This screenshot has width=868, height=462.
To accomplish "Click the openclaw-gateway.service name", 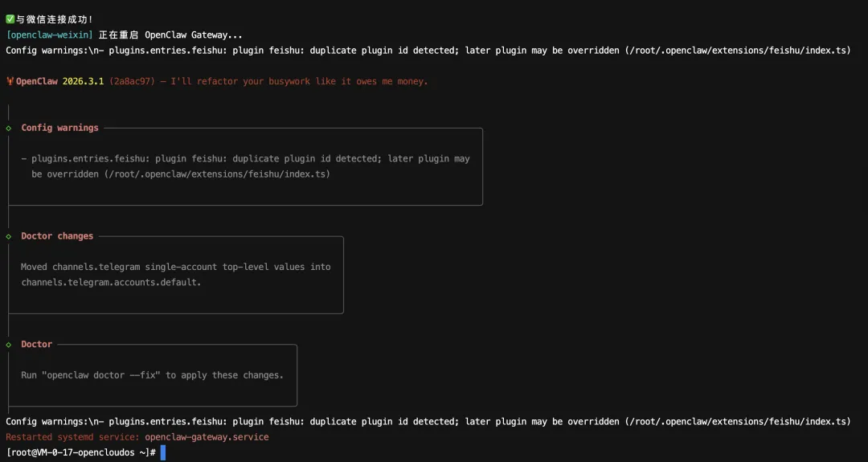I will [207, 437].
